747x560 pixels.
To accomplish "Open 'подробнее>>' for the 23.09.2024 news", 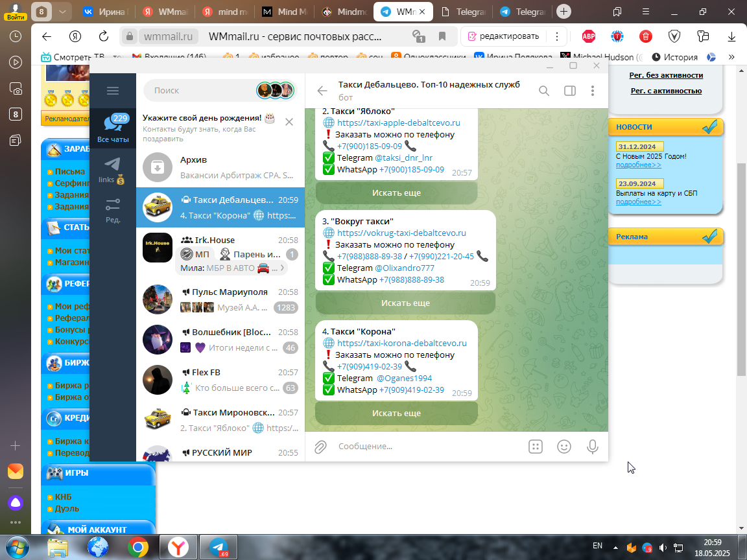I will [638, 202].
